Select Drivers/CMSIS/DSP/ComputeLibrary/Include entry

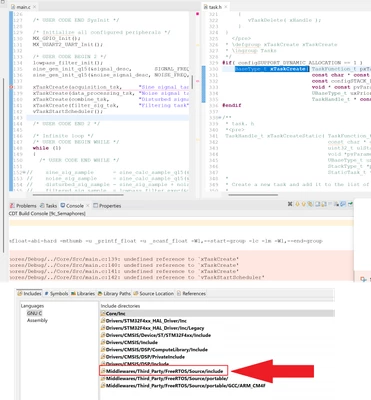coord(154,350)
